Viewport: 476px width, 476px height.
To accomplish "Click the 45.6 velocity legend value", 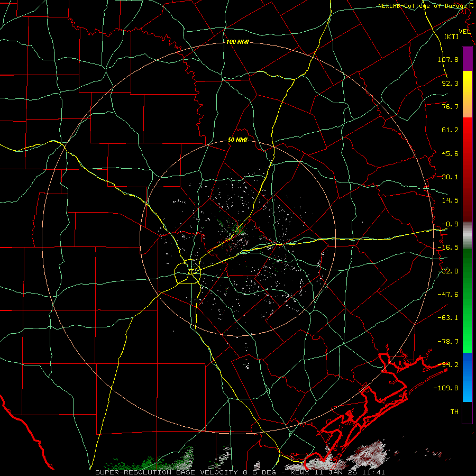I will click(x=450, y=153).
